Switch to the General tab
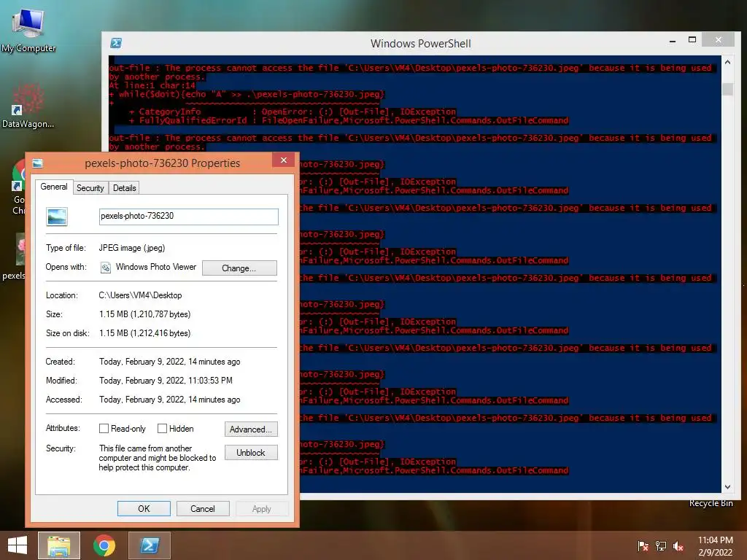The height and width of the screenshot is (560, 747). click(54, 187)
